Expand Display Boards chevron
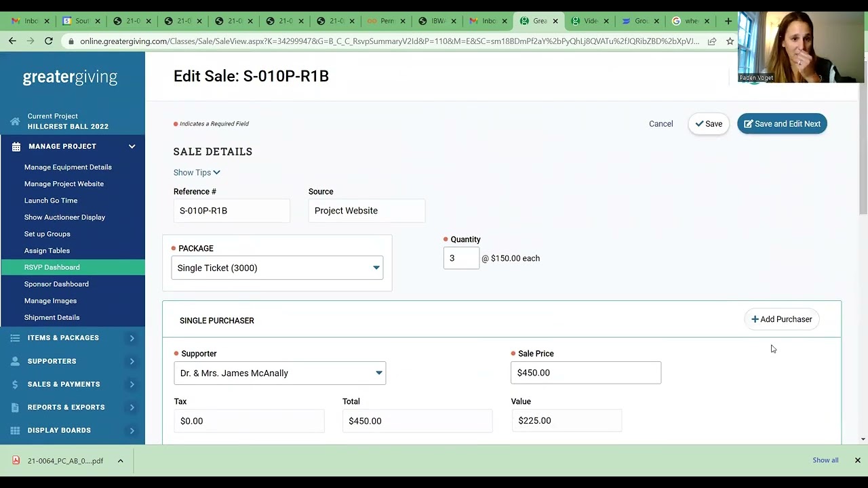Image resolution: width=868 pixels, height=488 pixels. coord(132,430)
